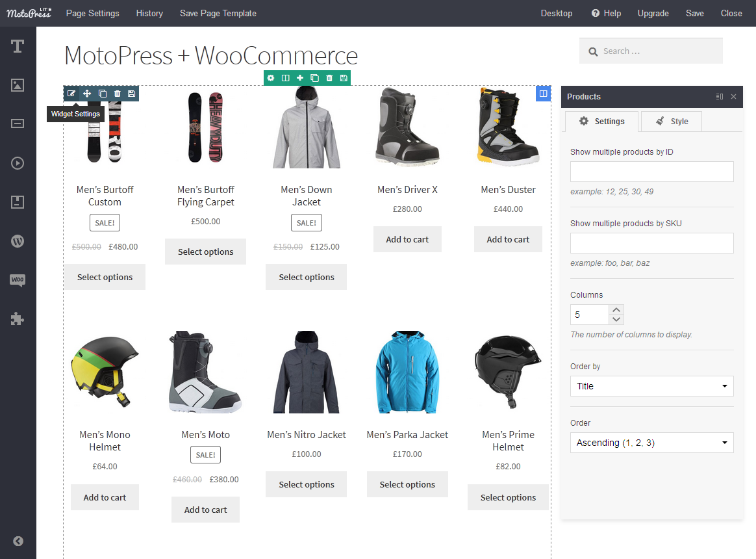This screenshot has height=559, width=756.
Task: Click the Men's Moto title link
Action: coord(205,434)
